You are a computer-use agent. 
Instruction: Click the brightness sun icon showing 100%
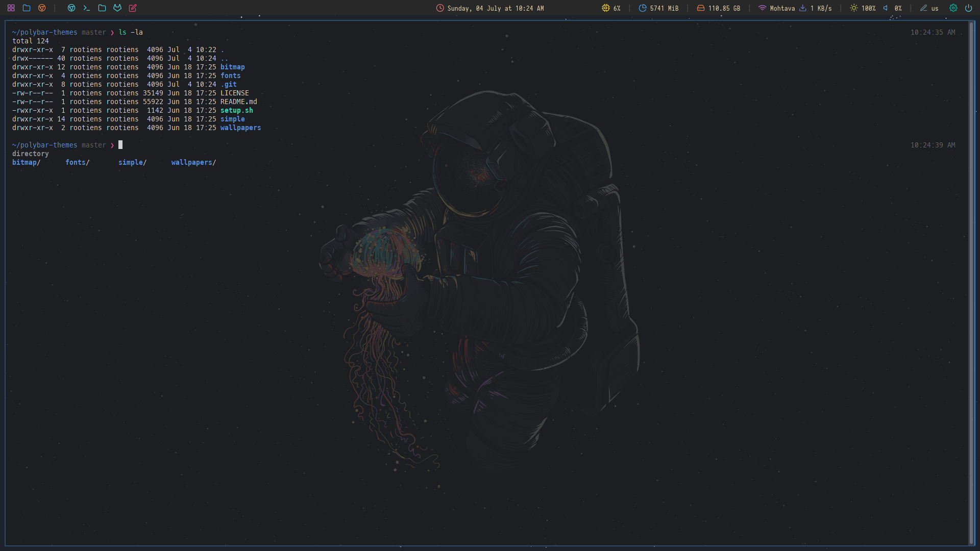pyautogui.click(x=854, y=8)
